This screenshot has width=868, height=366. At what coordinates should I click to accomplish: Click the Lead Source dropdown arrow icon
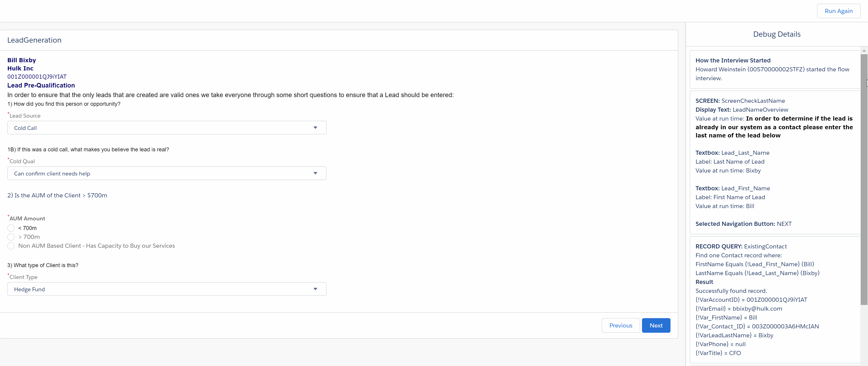point(315,128)
